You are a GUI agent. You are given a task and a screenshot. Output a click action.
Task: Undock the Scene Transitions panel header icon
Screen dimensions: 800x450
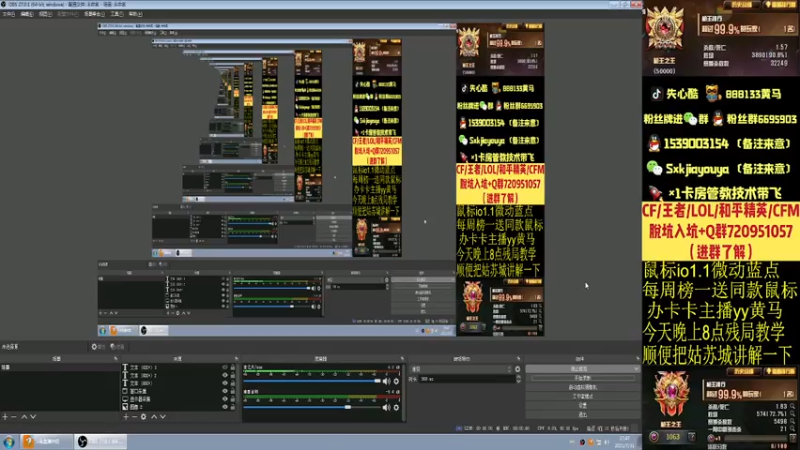(518, 359)
